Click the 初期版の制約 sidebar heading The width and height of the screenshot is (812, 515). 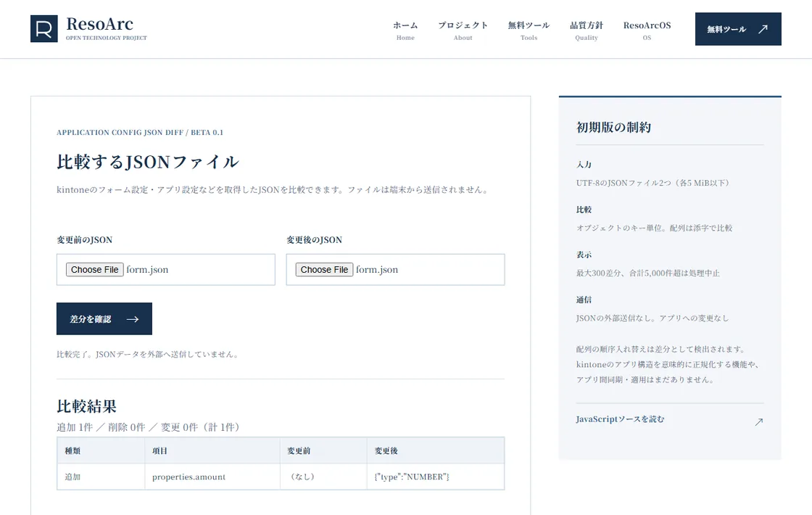click(613, 127)
